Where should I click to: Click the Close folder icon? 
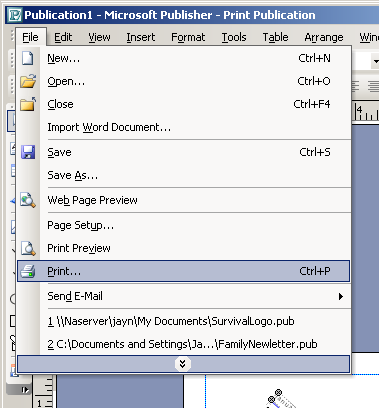coord(28,104)
